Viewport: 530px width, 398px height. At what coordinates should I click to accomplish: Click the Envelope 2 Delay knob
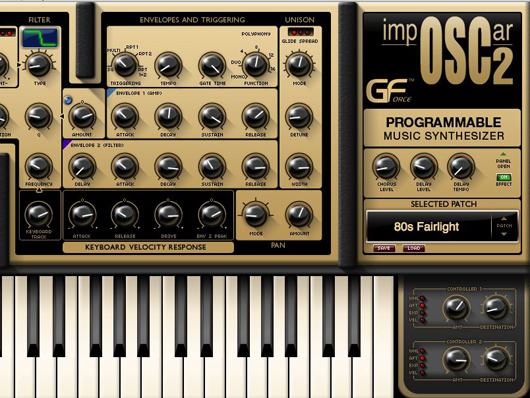click(x=82, y=167)
